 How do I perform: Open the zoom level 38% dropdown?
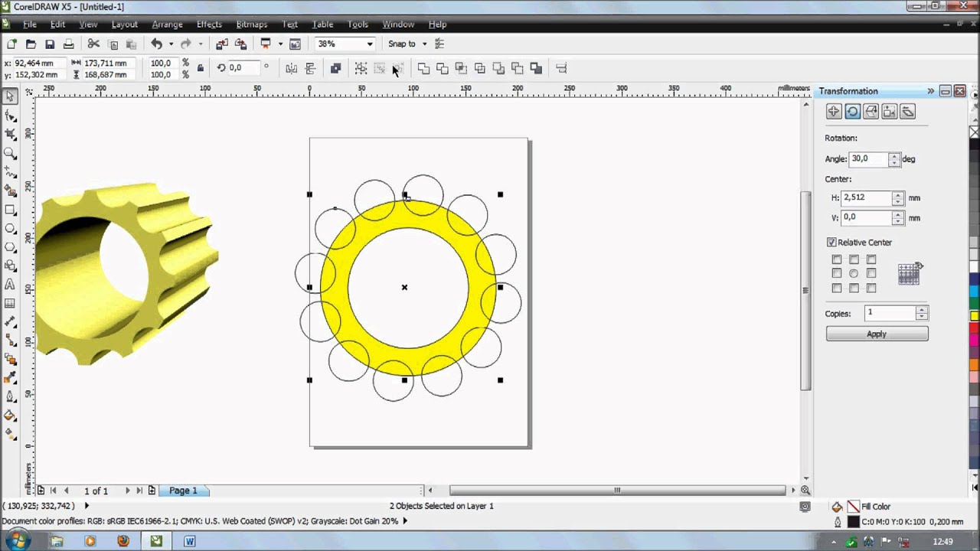370,44
